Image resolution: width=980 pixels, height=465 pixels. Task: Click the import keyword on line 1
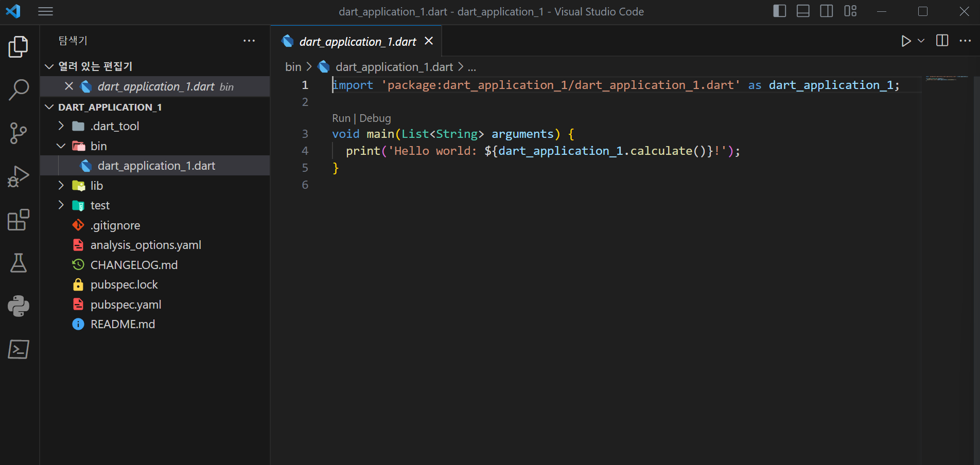(353, 85)
